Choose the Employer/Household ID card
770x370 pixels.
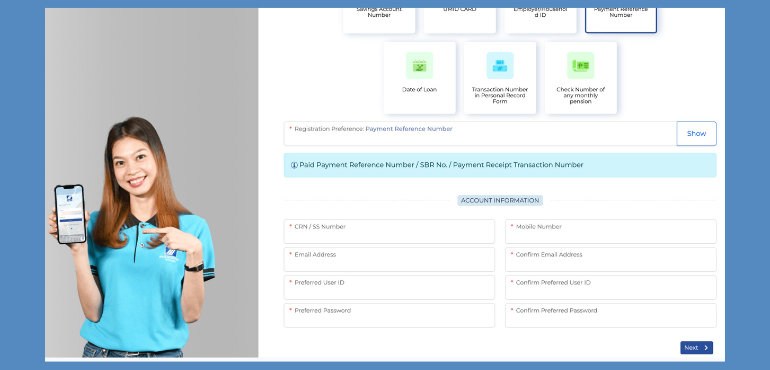click(540, 20)
